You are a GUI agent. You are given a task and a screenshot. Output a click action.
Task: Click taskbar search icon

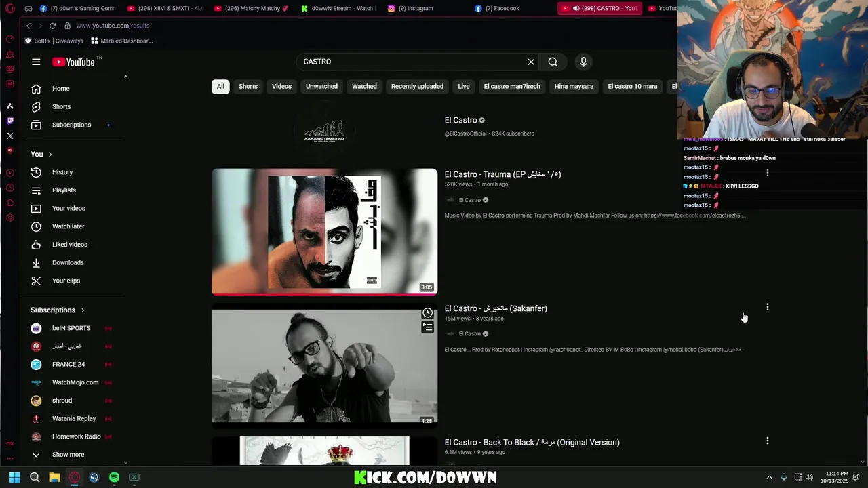point(35,477)
